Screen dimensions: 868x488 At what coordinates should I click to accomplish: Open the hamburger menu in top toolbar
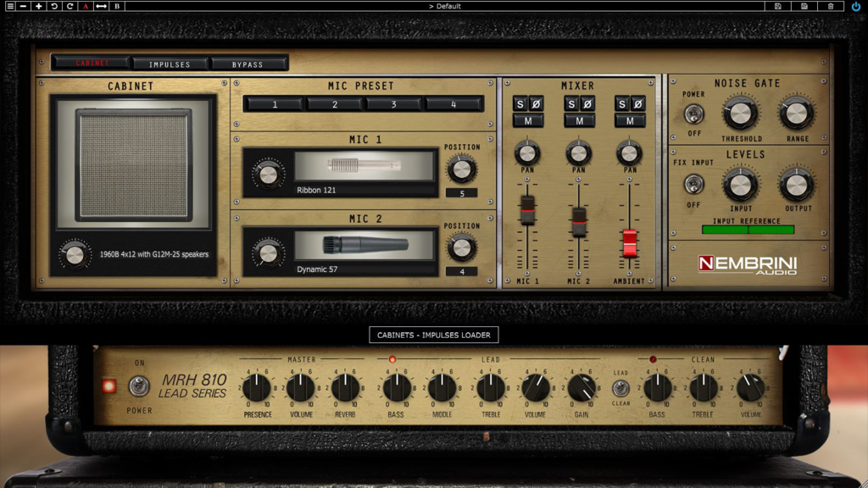(x=10, y=6)
